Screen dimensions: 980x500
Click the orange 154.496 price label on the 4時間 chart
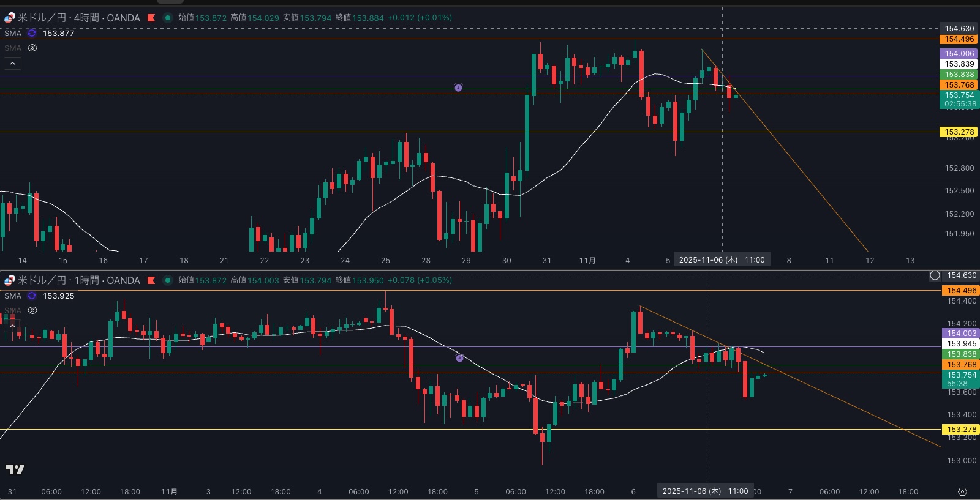[x=959, y=39]
